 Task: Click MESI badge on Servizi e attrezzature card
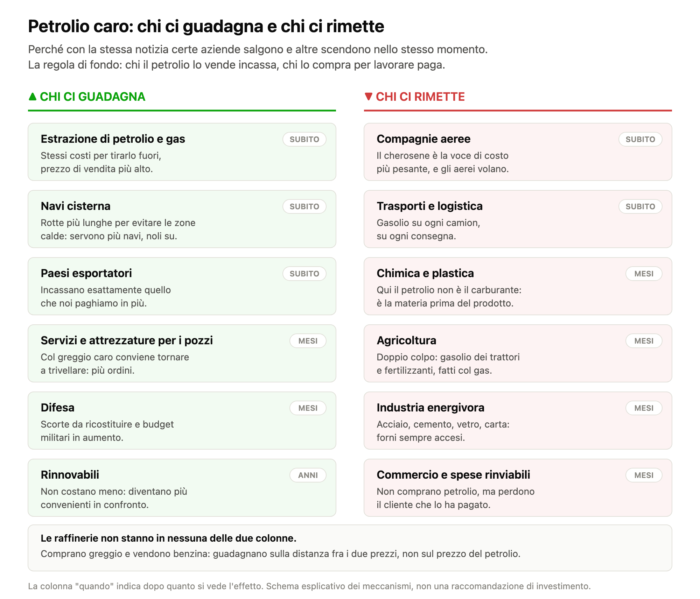coord(308,341)
